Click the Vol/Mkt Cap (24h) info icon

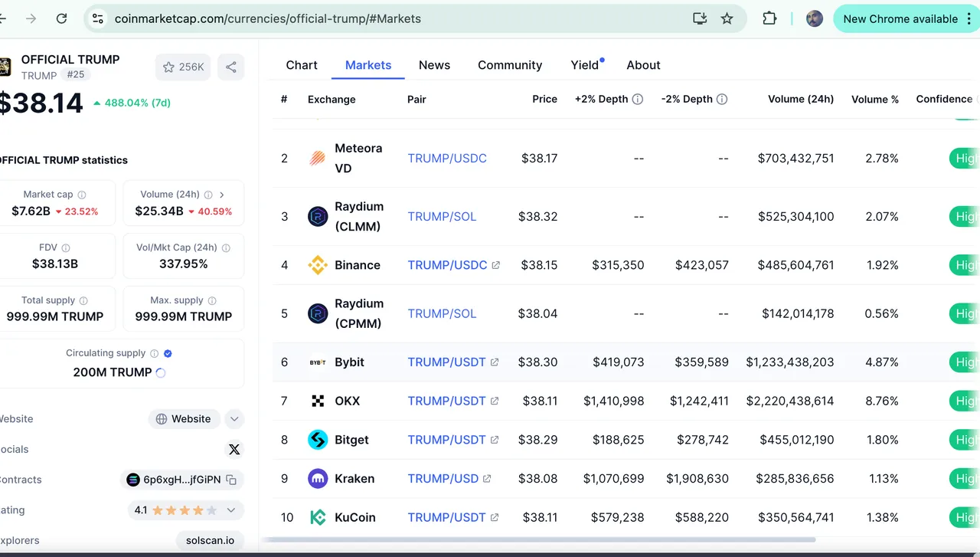tap(226, 248)
